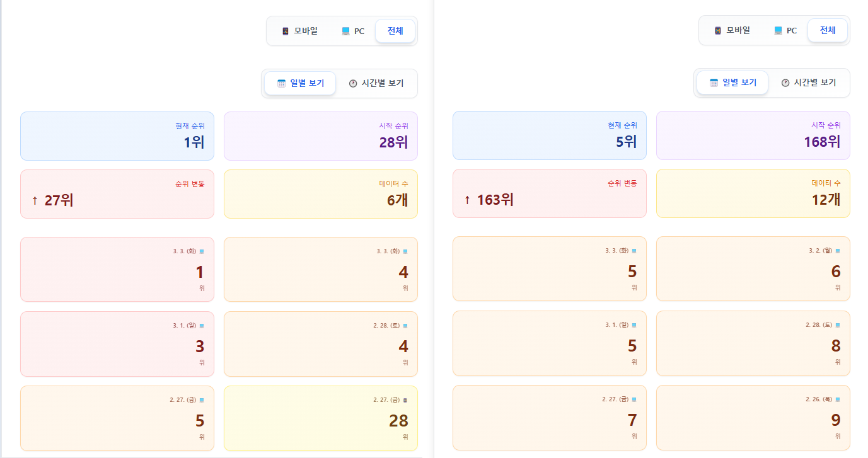Image resolution: width=868 pixels, height=458 pixels.
Task: Click the 현재 순위 1위 summary card
Action: click(117, 136)
